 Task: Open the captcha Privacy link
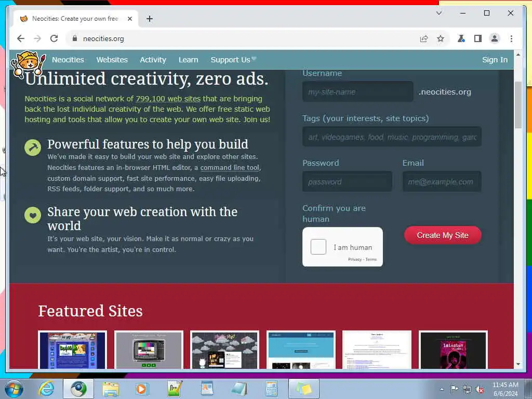click(x=354, y=260)
